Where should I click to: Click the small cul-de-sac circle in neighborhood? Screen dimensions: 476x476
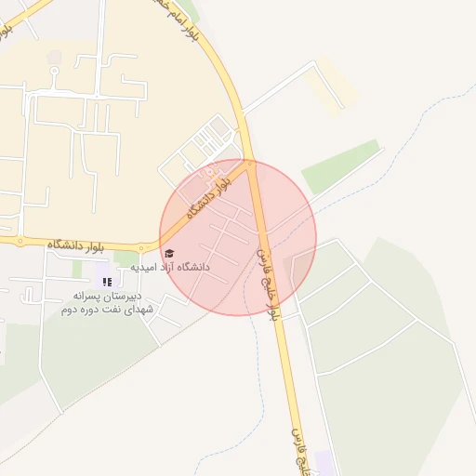tap(55, 72)
